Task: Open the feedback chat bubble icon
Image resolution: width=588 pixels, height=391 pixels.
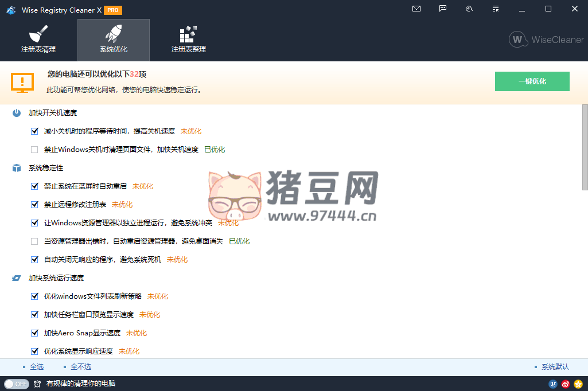Action: [443, 9]
